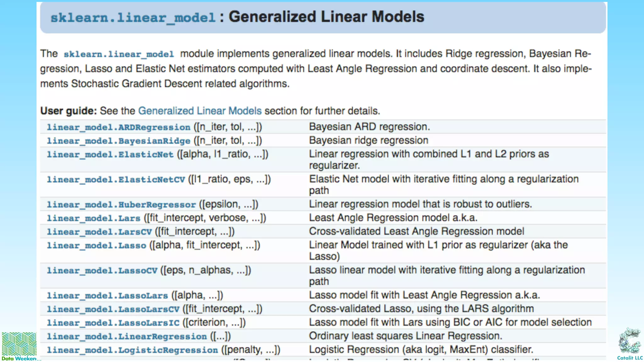
Task: Go to linear_model.LarsCV page
Action: (x=99, y=232)
